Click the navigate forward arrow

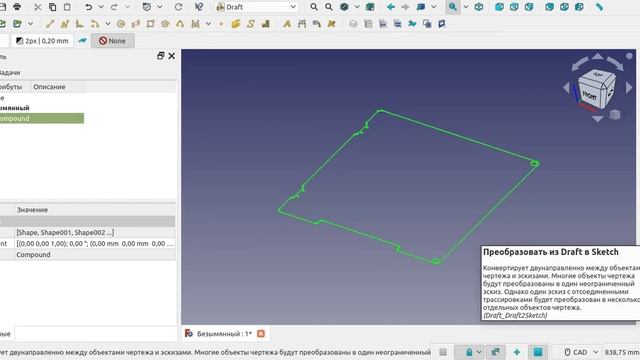pos(405,7)
